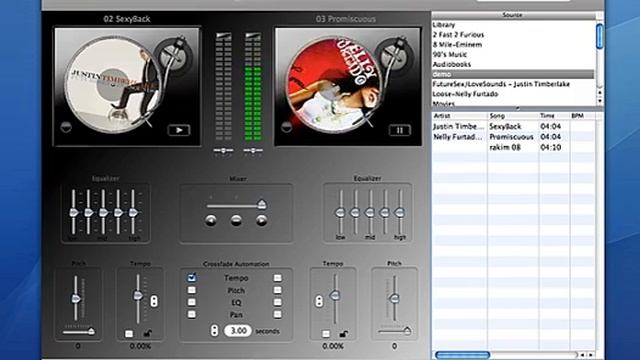Click the left deck Tempo slider knob
The image size is (640, 360).
(x=138, y=295)
